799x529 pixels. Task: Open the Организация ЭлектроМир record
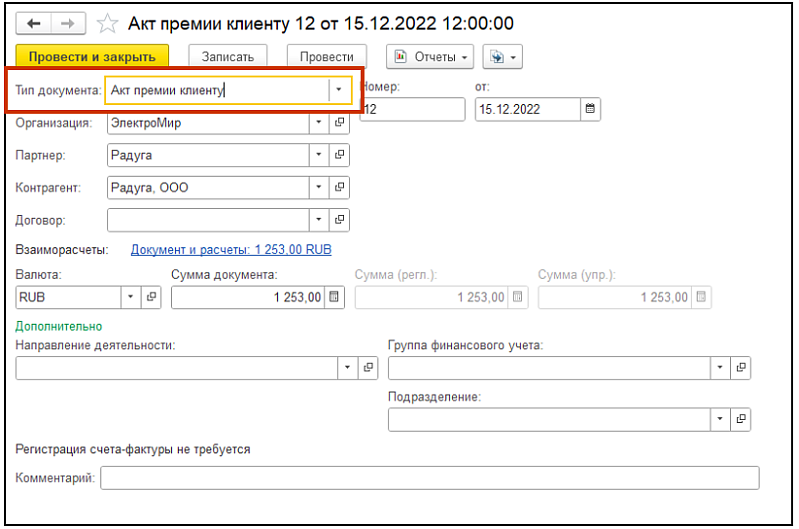tap(339, 123)
